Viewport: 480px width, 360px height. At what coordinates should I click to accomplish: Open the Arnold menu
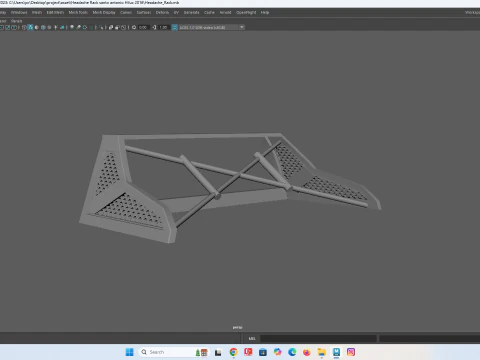(x=225, y=13)
